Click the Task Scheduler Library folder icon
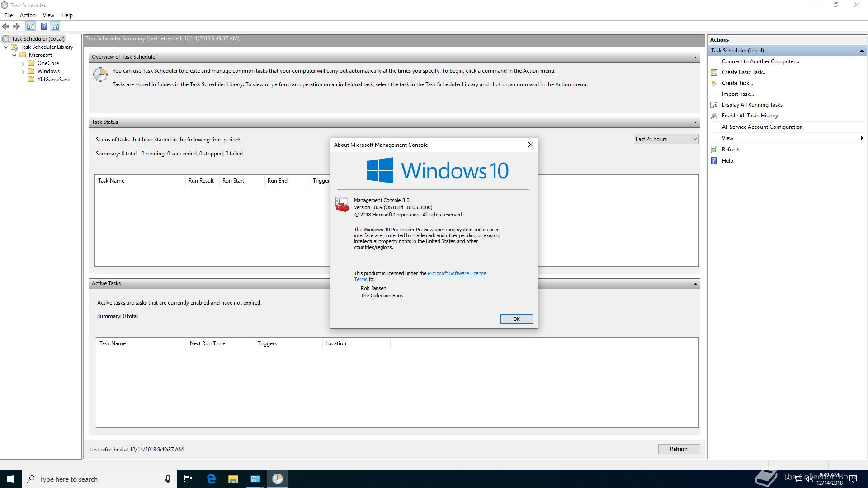The image size is (868, 488). [x=14, y=47]
